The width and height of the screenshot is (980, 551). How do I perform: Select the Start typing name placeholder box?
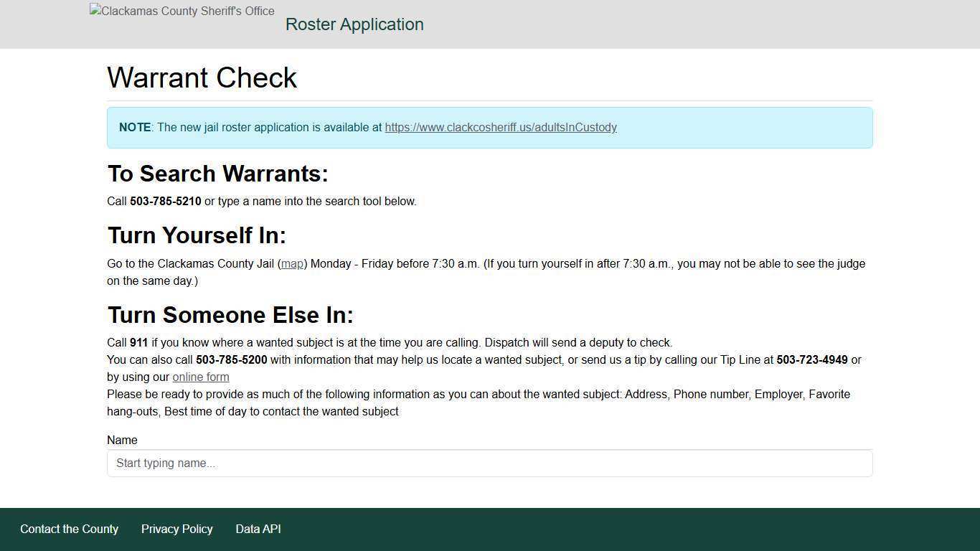coord(489,463)
